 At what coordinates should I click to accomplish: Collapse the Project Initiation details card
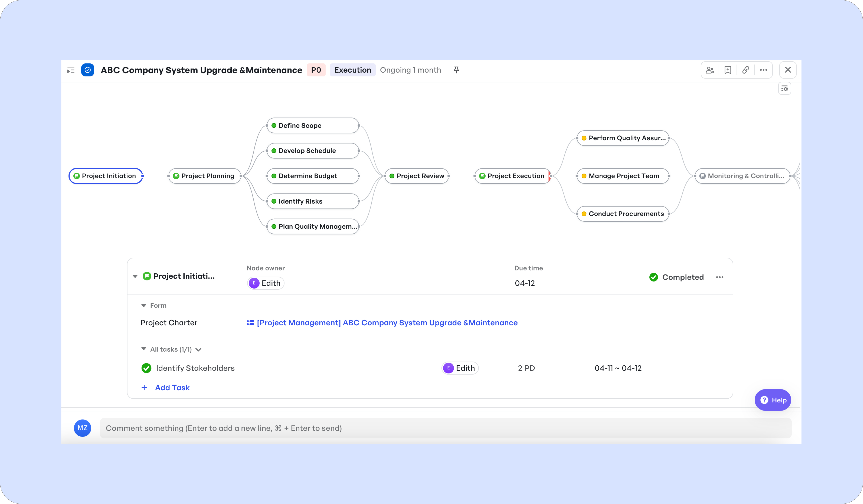coord(135,276)
